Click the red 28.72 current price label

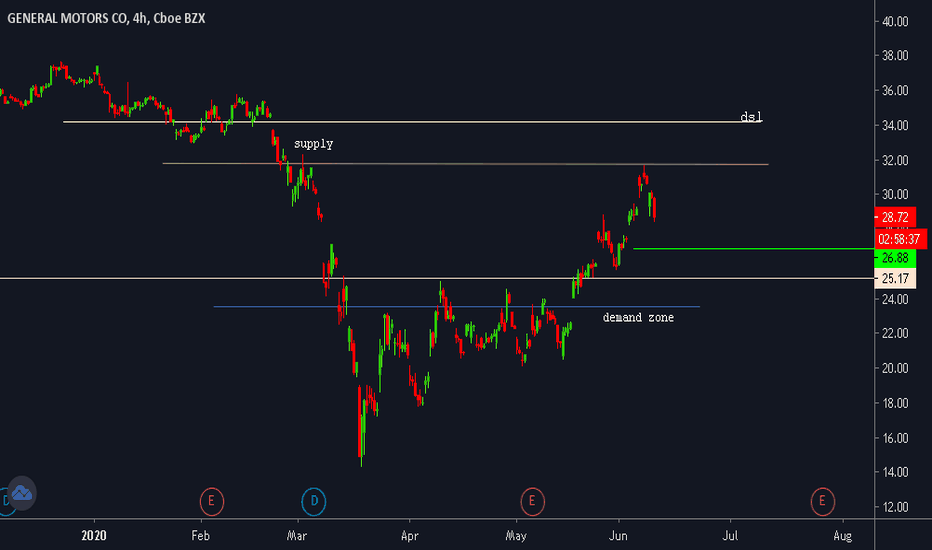pyautogui.click(x=895, y=217)
